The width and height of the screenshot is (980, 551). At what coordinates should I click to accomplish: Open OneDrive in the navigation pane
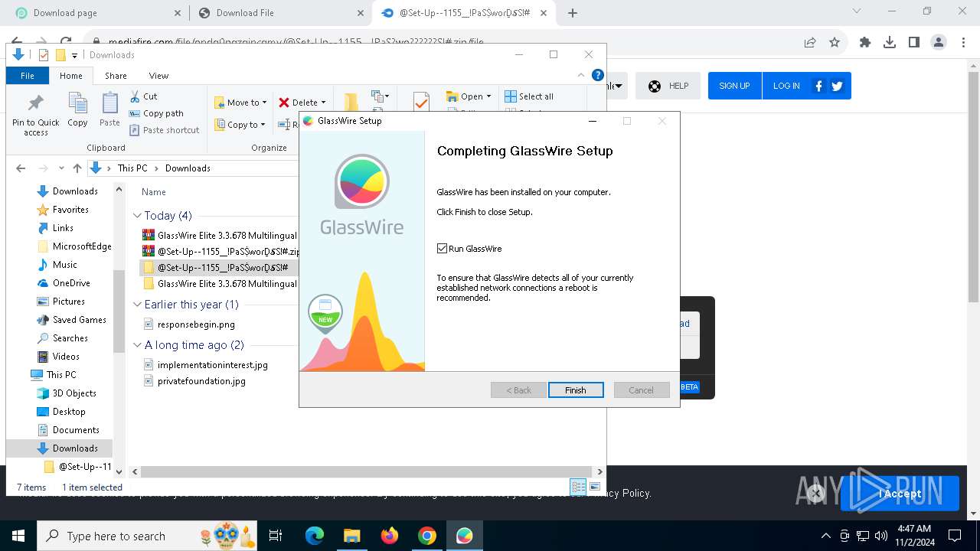pyautogui.click(x=71, y=283)
